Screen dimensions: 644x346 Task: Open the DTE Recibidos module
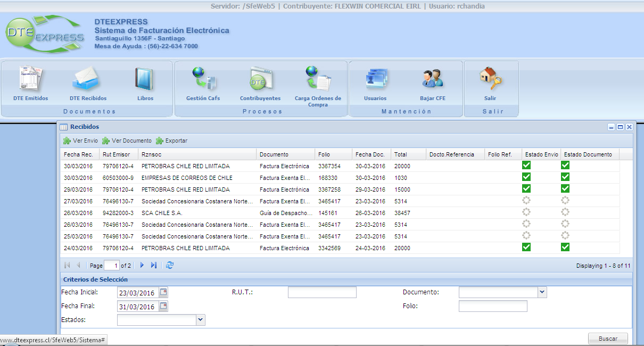tap(88, 79)
